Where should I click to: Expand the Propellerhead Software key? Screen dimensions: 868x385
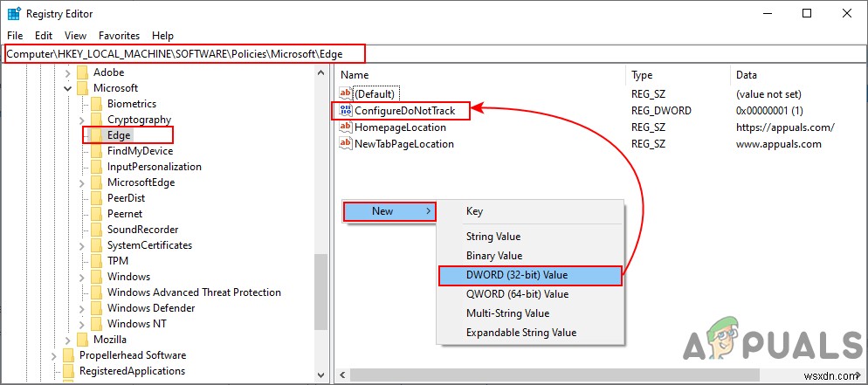coord(53,355)
